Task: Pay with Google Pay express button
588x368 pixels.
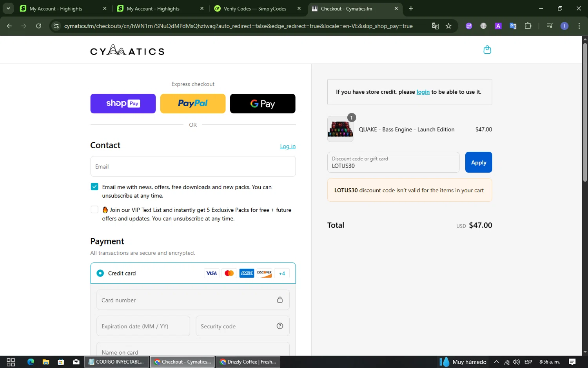Action: click(x=263, y=104)
